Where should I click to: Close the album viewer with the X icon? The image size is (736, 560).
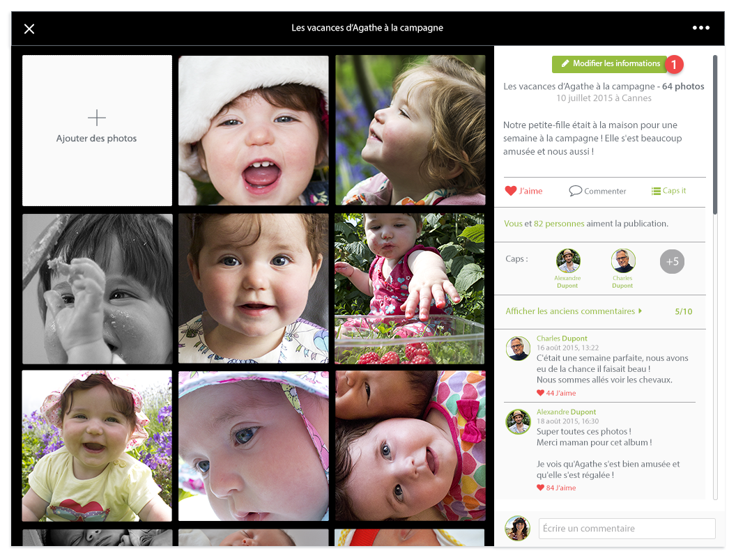[29, 29]
